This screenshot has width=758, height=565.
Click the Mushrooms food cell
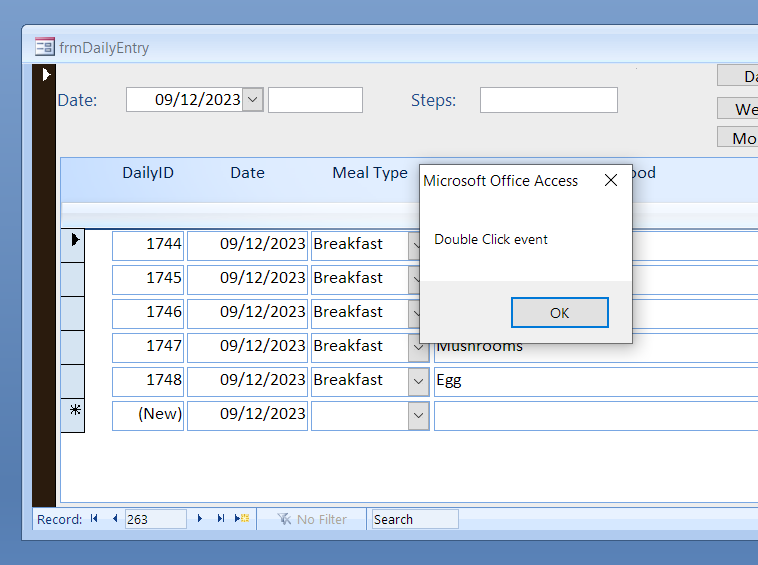(x=596, y=353)
